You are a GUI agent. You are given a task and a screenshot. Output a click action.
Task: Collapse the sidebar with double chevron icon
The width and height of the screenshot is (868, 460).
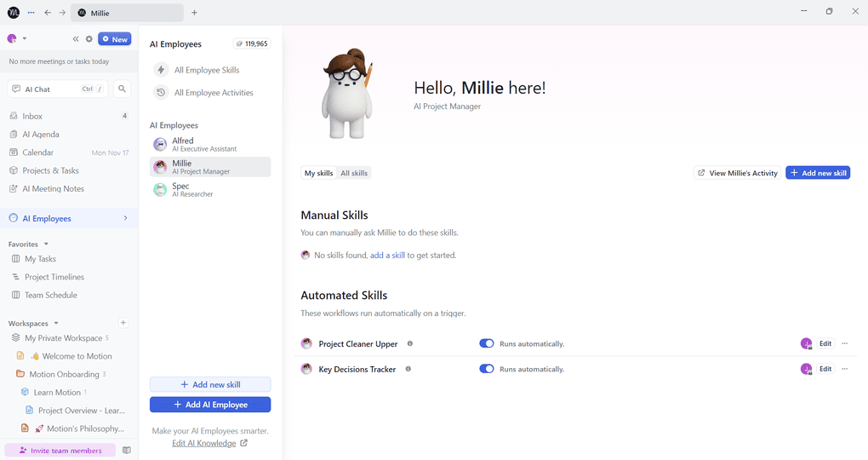(75, 39)
